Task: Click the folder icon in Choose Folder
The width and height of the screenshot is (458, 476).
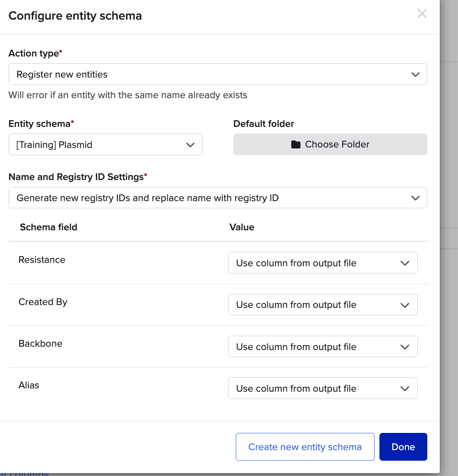Action: (x=296, y=145)
